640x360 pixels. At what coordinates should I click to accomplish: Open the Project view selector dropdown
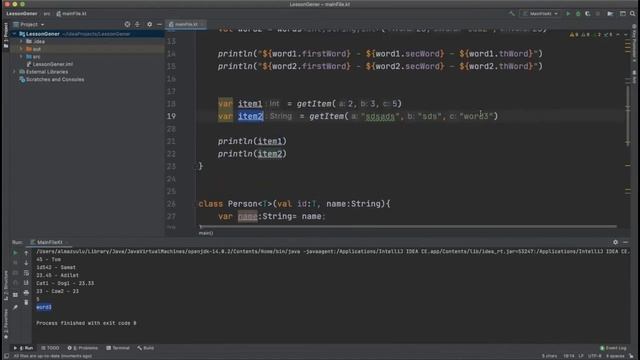click(29, 24)
